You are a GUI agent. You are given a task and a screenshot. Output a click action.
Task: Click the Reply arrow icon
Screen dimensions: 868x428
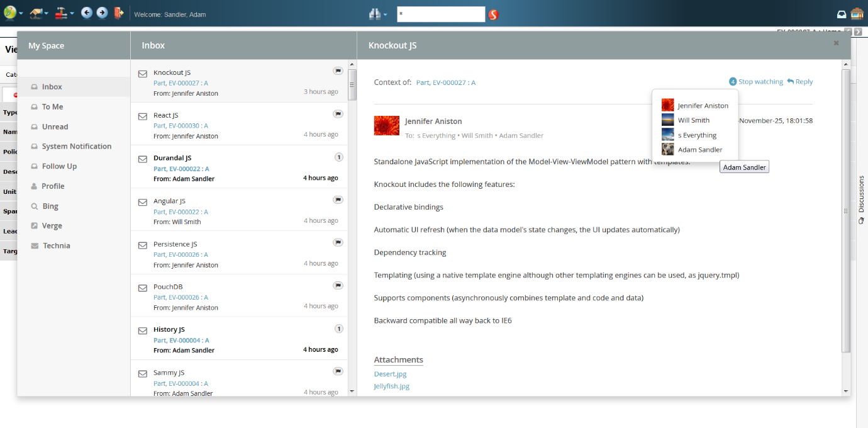click(x=791, y=82)
